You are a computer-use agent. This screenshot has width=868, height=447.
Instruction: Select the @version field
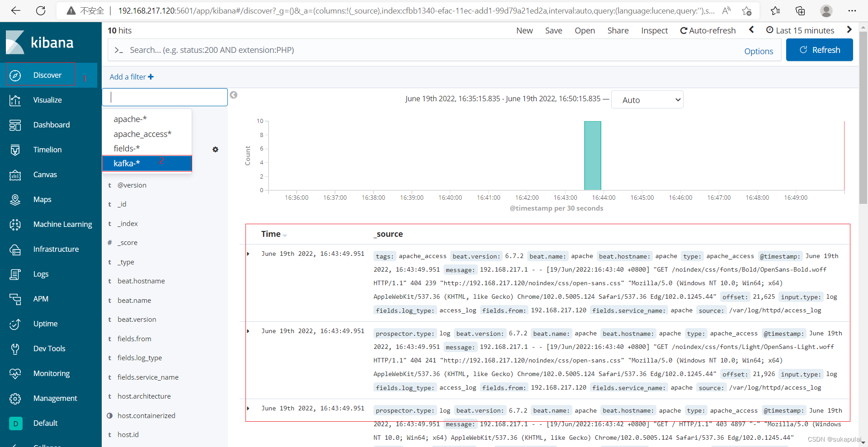[132, 185]
